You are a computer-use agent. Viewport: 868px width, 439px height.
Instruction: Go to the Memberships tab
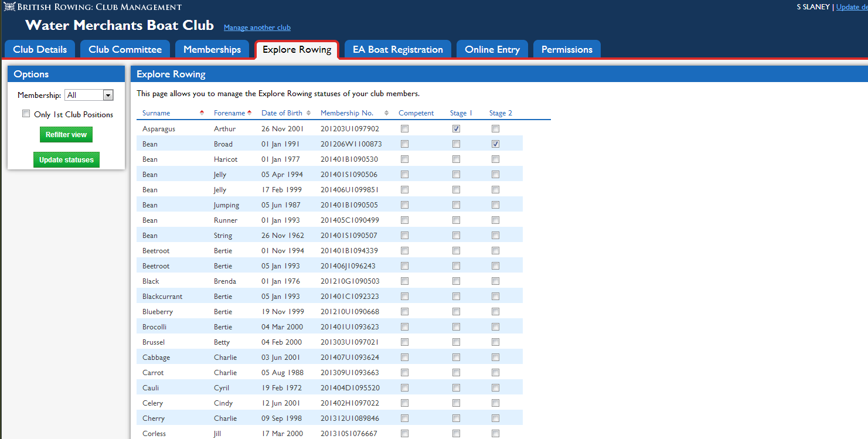[212, 49]
